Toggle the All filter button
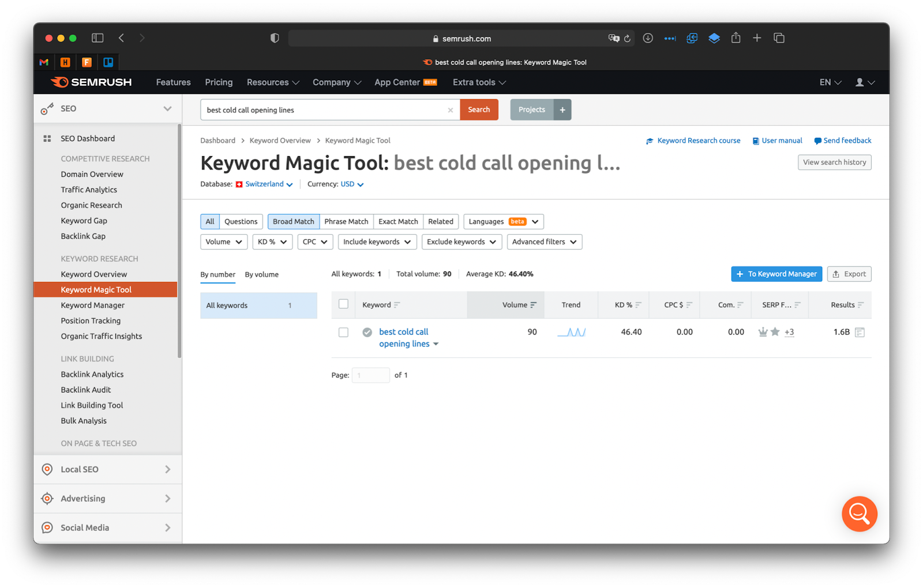Viewport: 923px width, 588px height. tap(210, 221)
